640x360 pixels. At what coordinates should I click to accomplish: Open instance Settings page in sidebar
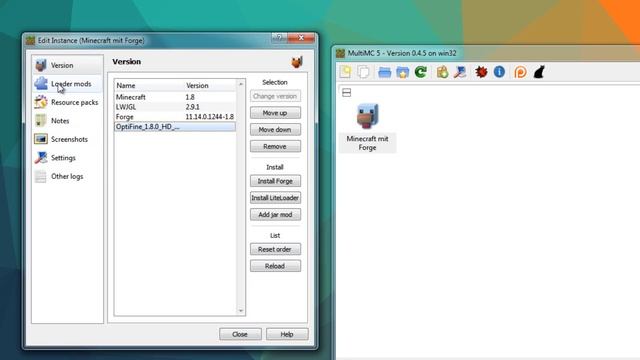68,158
